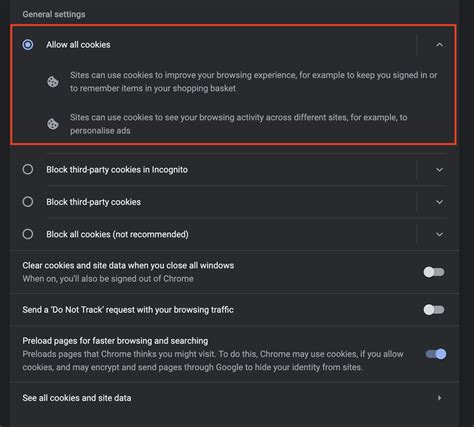
Task: Expand Block third-party cookies in Incognito details
Action: coord(439,170)
